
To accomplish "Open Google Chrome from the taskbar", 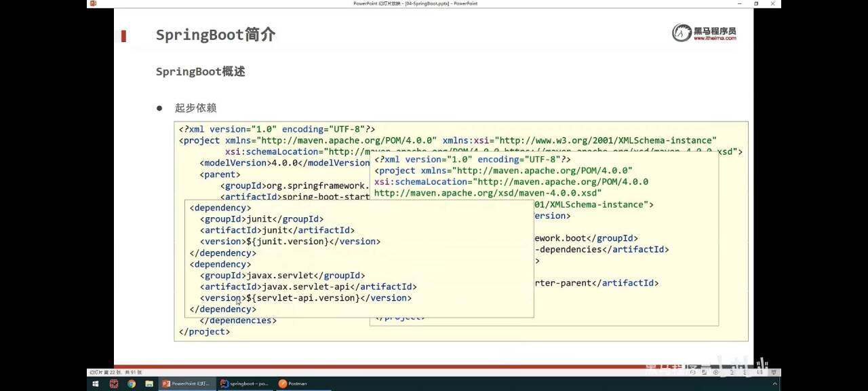I will [131, 384].
